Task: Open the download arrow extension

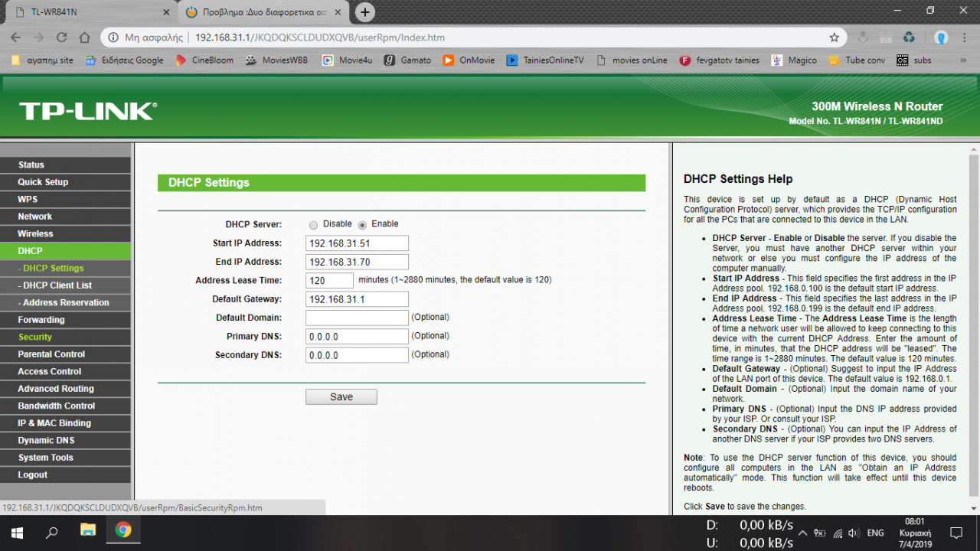Action: point(863,37)
